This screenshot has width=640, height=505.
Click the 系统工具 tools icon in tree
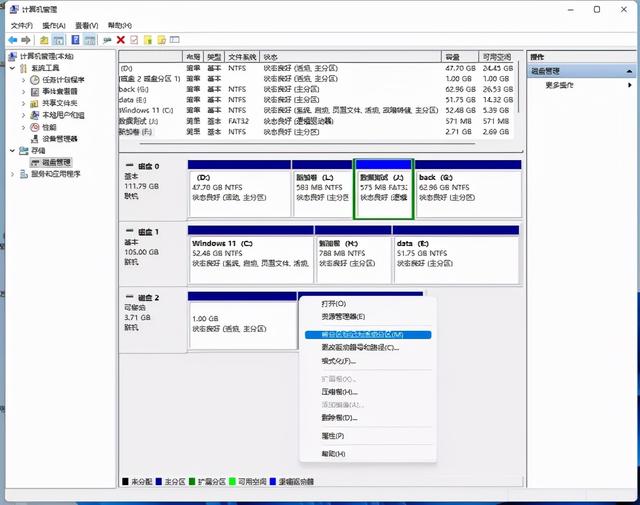click(24, 68)
